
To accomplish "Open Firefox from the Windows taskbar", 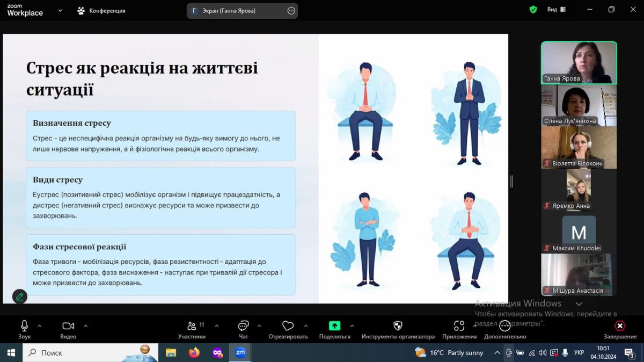I will click(x=194, y=353).
